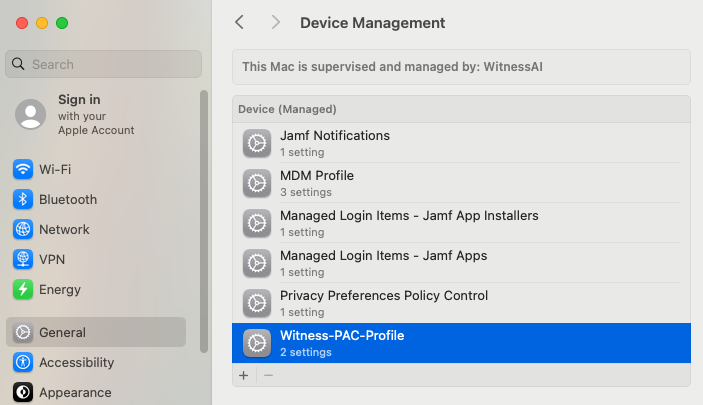This screenshot has height=405, width=703.
Task: Click the Wi-Fi icon in sidebar
Action: (23, 170)
